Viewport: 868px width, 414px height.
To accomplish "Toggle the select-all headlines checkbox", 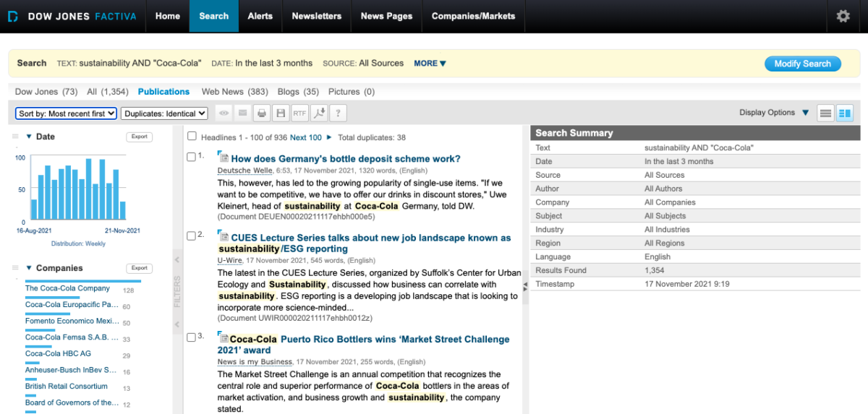I will coord(192,136).
